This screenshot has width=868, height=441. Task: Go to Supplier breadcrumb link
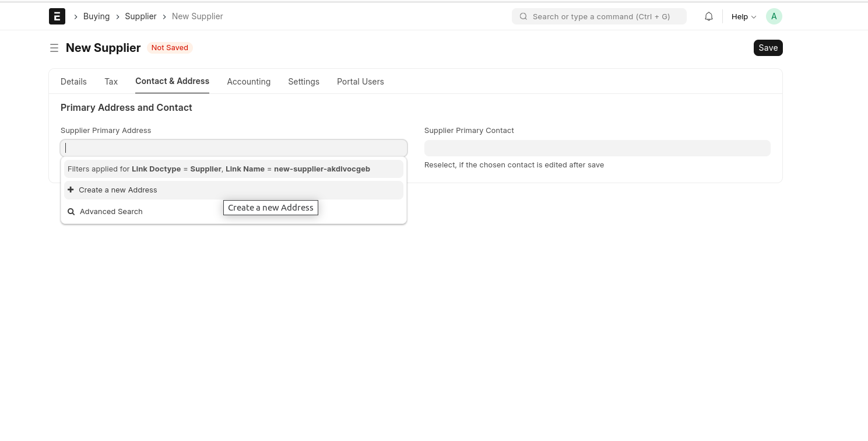pos(140,16)
